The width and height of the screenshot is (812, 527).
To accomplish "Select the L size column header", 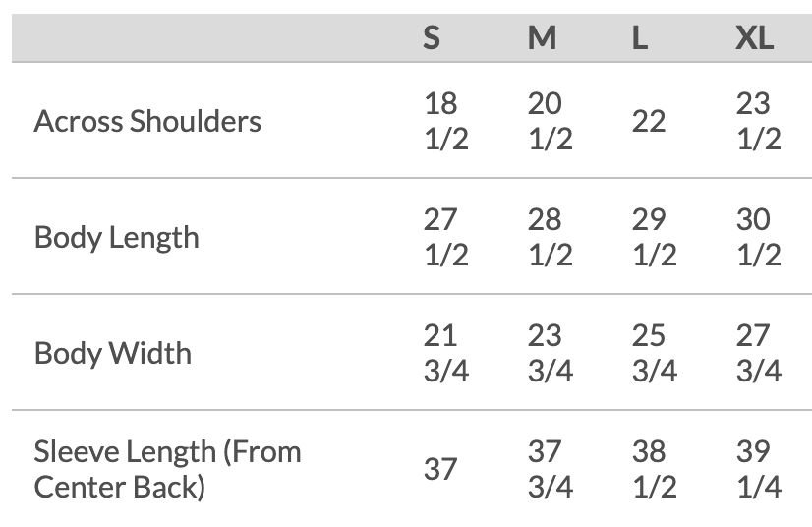I will tap(640, 37).
